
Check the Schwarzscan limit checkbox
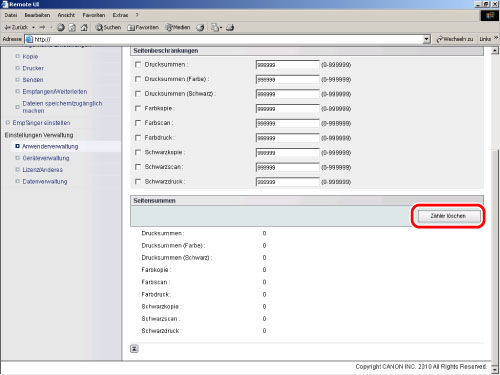[138, 167]
